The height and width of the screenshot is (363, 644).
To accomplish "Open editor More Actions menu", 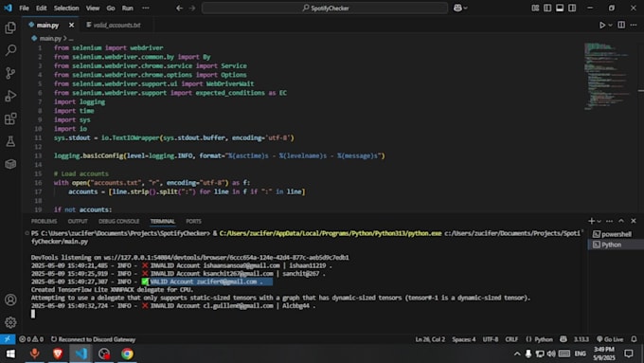I will tap(634, 25).
